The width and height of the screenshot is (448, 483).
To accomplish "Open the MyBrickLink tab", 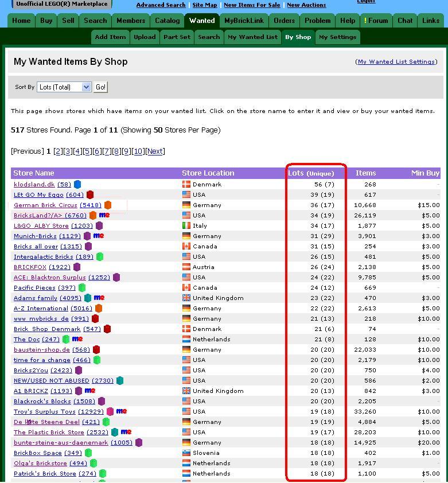I will (x=244, y=21).
